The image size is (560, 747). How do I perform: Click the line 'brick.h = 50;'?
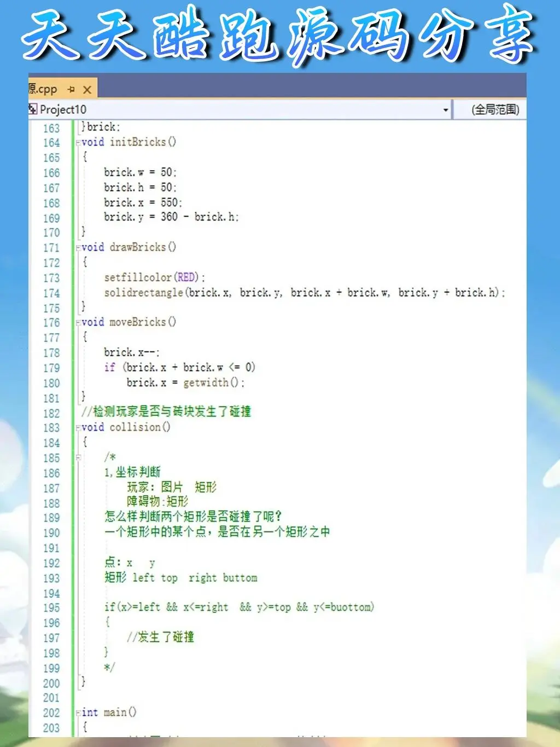140,187
